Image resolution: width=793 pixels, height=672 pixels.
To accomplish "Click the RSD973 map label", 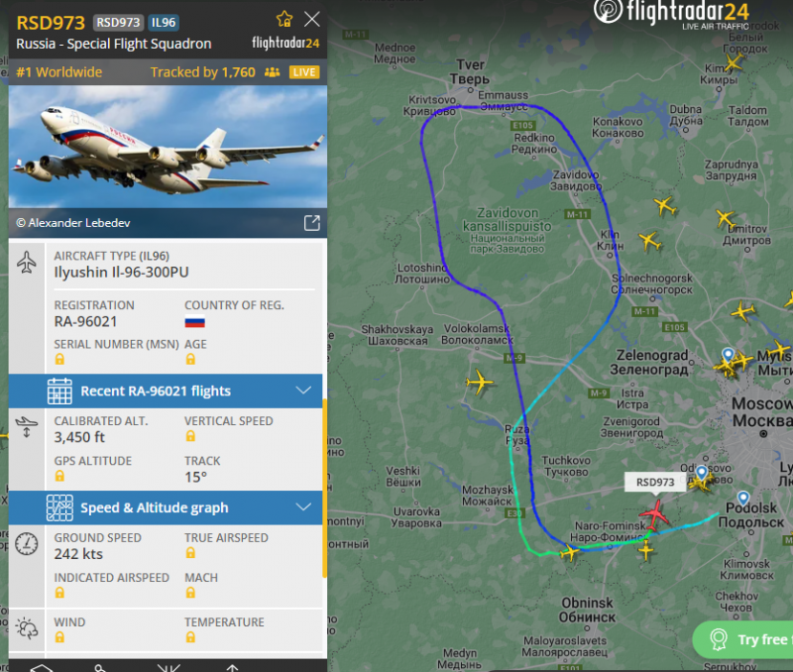I will (655, 482).
